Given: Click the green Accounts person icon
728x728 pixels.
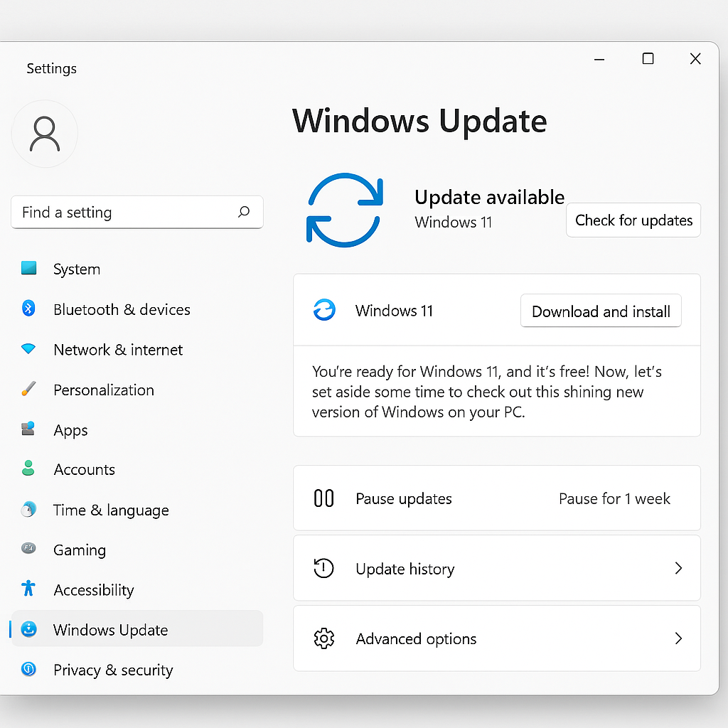Looking at the screenshot, I should 28,468.
